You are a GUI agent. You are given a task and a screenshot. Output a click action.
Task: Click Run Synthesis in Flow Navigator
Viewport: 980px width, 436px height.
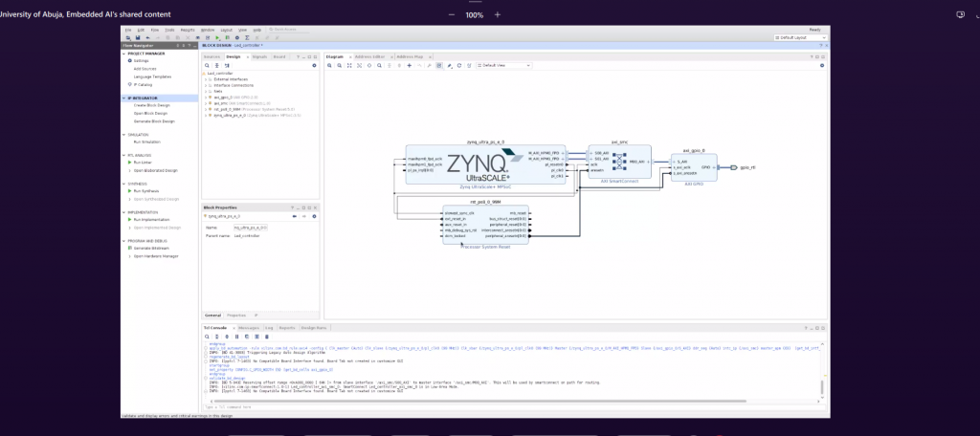point(146,191)
